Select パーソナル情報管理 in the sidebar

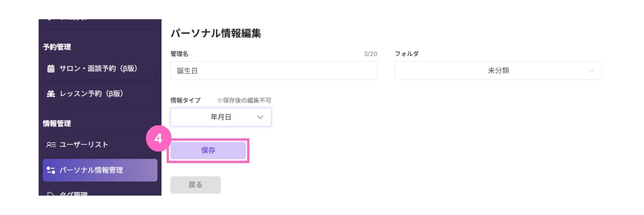[x=100, y=170]
